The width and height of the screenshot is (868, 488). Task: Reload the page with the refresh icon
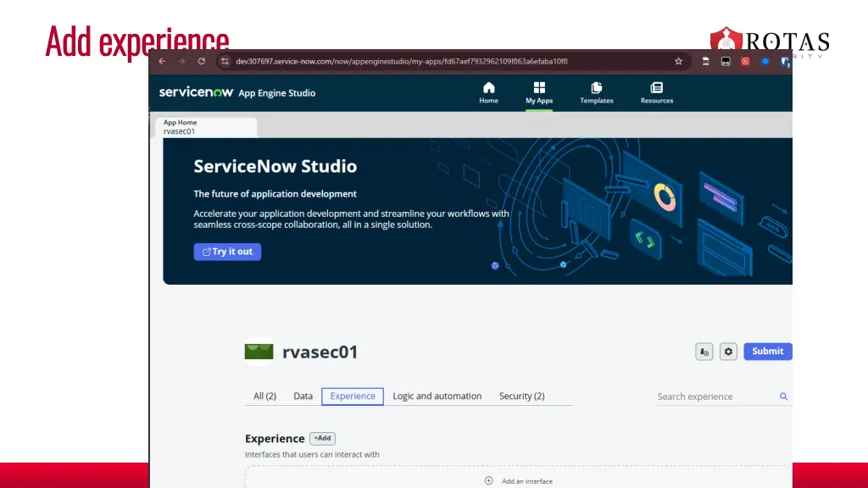click(x=202, y=61)
